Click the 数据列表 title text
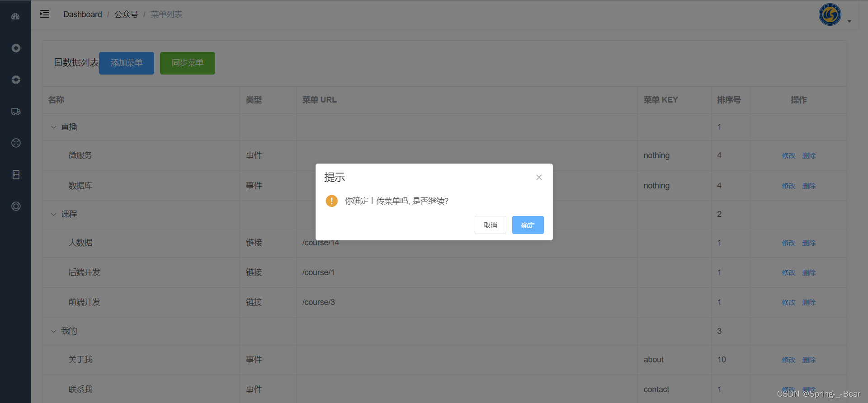 tap(80, 62)
